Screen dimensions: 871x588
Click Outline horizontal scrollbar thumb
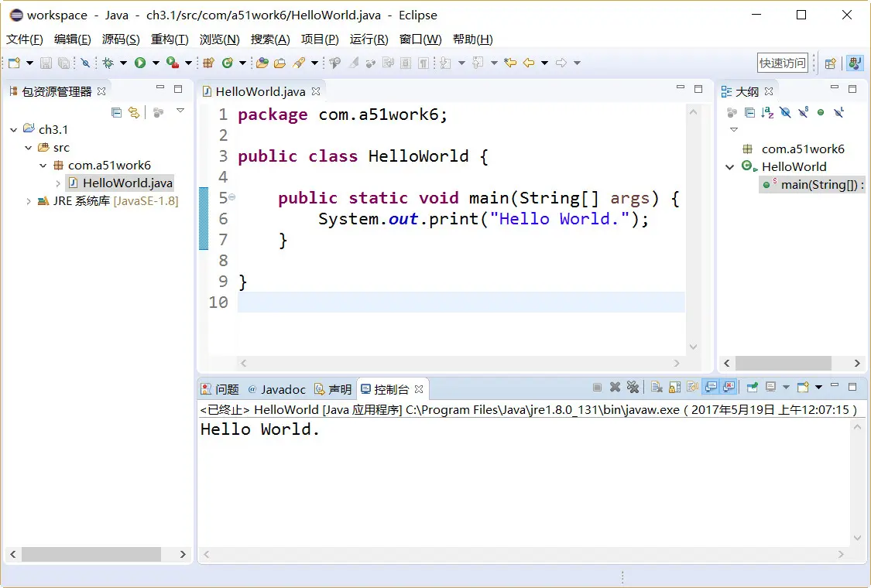784,363
